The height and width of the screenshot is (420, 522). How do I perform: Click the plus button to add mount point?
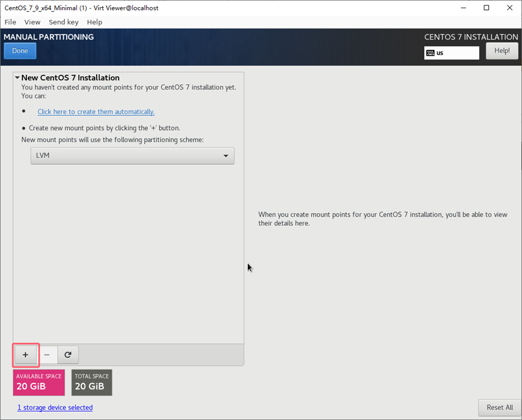pos(26,355)
